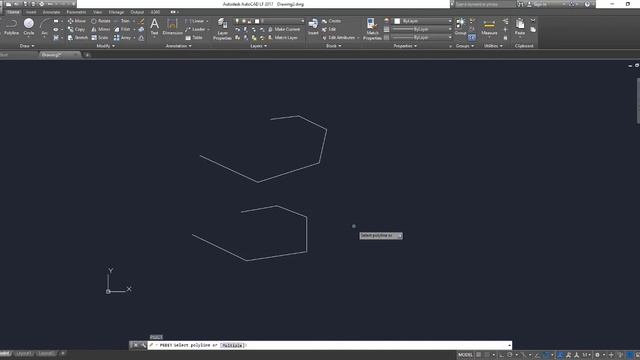
Task: Expand the Layers panel
Action: click(258, 46)
